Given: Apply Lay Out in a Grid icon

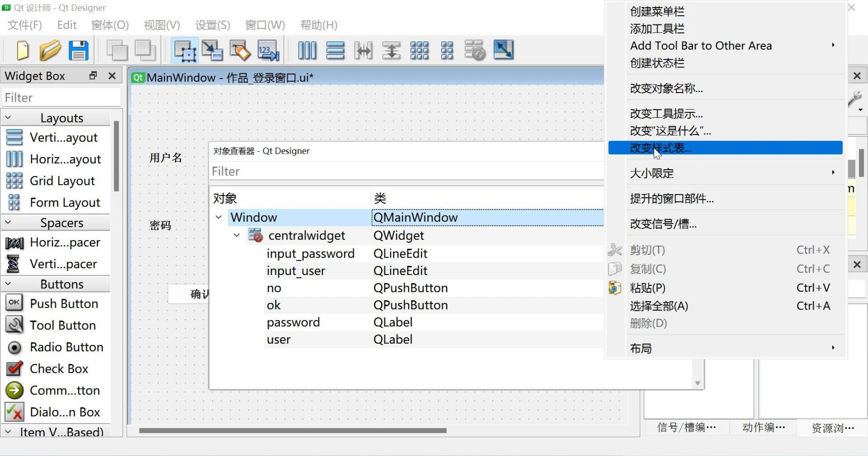Looking at the screenshot, I should pyautogui.click(x=419, y=50).
